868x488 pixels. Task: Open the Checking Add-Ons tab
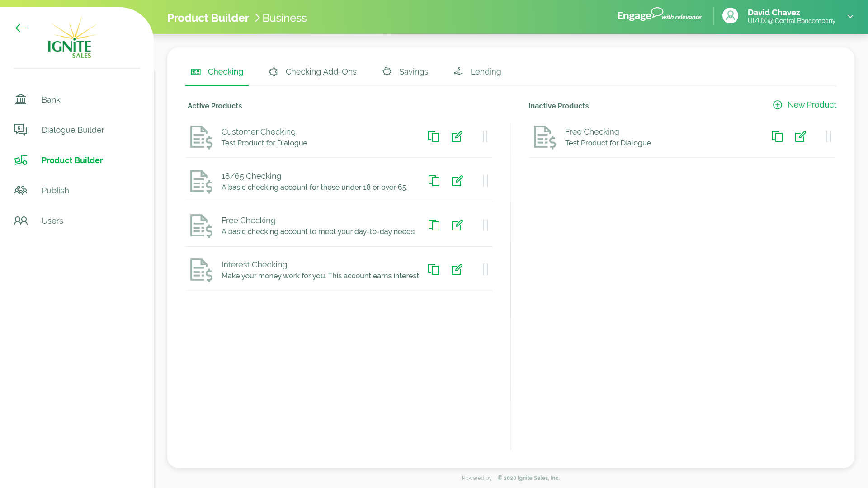(313, 72)
